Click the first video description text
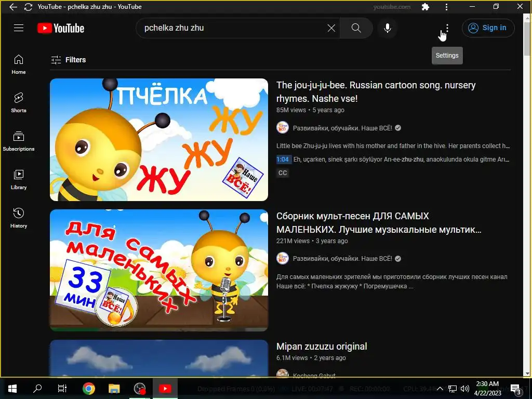The image size is (532, 399). pos(393,146)
